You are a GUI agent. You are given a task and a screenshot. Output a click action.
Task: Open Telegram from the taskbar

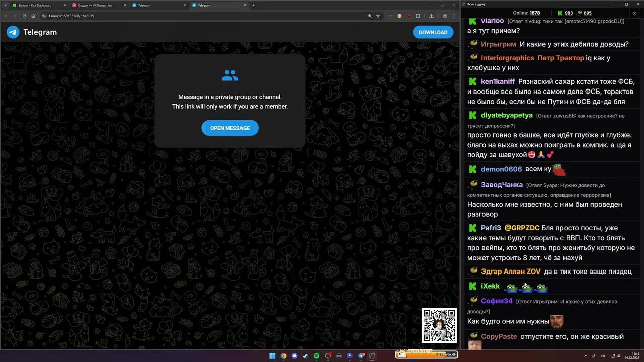point(361,356)
